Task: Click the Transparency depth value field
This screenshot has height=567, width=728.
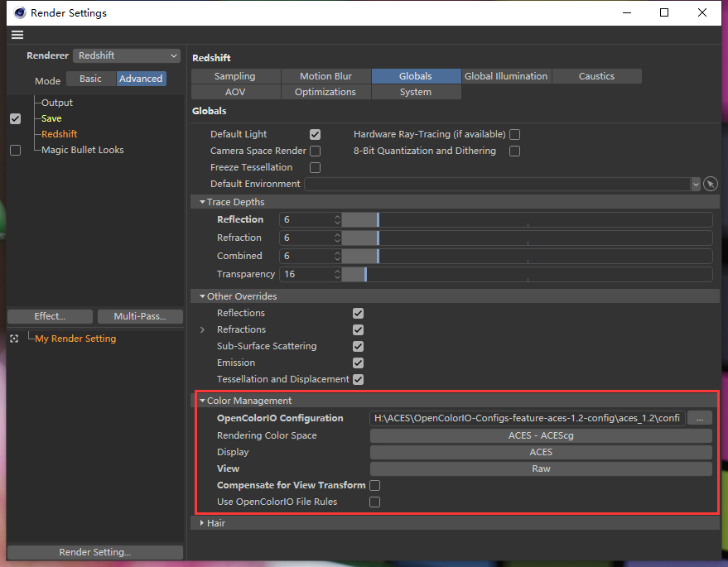Action: click(306, 274)
